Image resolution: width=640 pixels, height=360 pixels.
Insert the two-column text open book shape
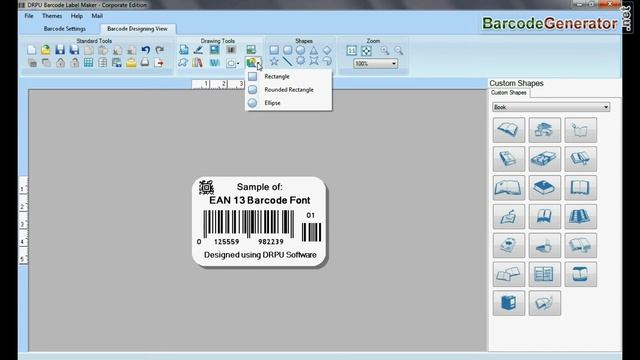click(544, 274)
